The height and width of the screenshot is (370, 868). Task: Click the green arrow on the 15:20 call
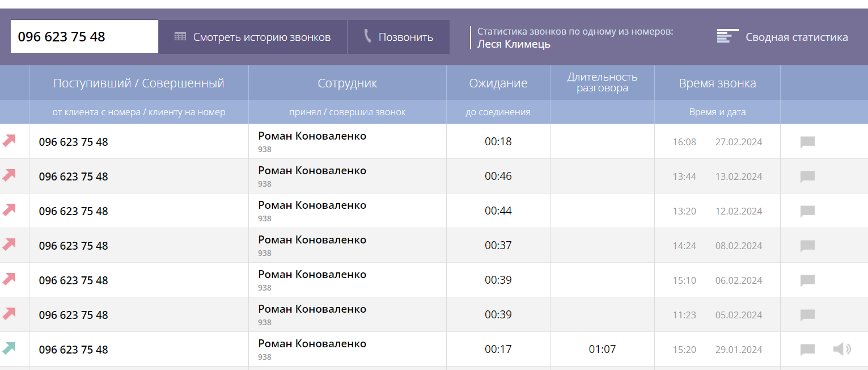pyautogui.click(x=9, y=348)
